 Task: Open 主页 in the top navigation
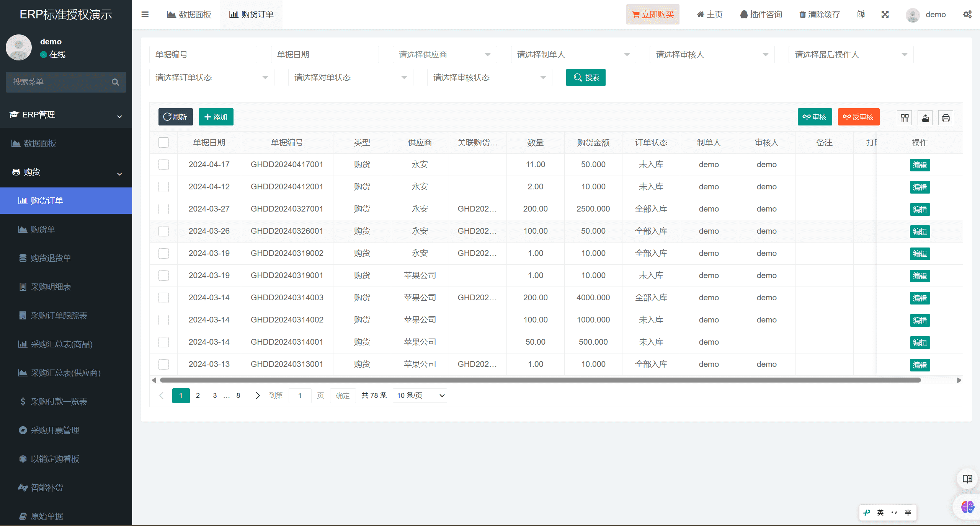(x=709, y=15)
